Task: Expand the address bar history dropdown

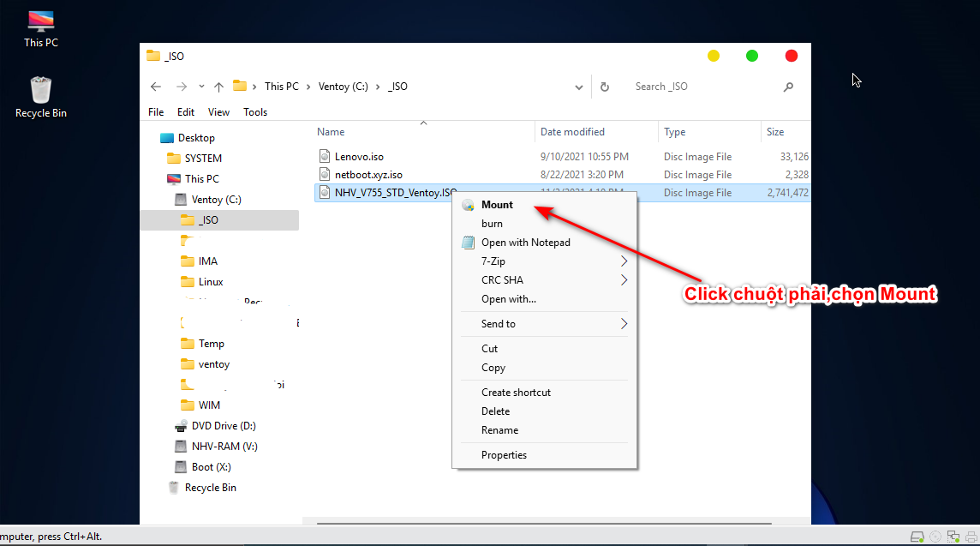Action: 579,87
